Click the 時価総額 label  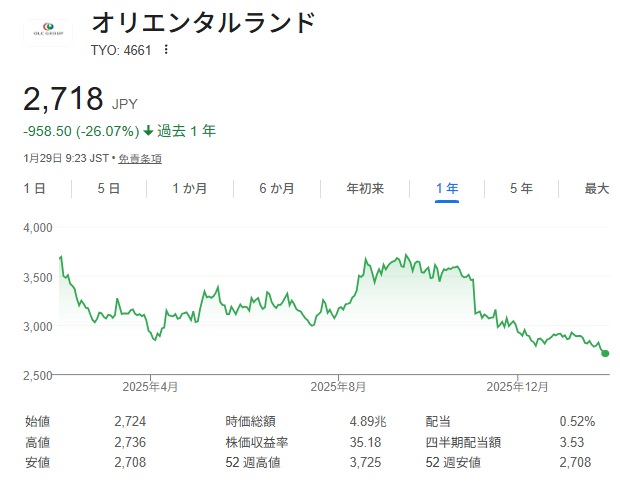click(250, 421)
